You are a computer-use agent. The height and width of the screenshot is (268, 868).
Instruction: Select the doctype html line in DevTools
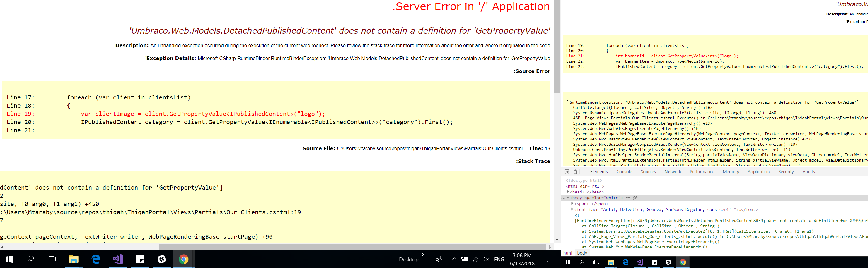584,181
